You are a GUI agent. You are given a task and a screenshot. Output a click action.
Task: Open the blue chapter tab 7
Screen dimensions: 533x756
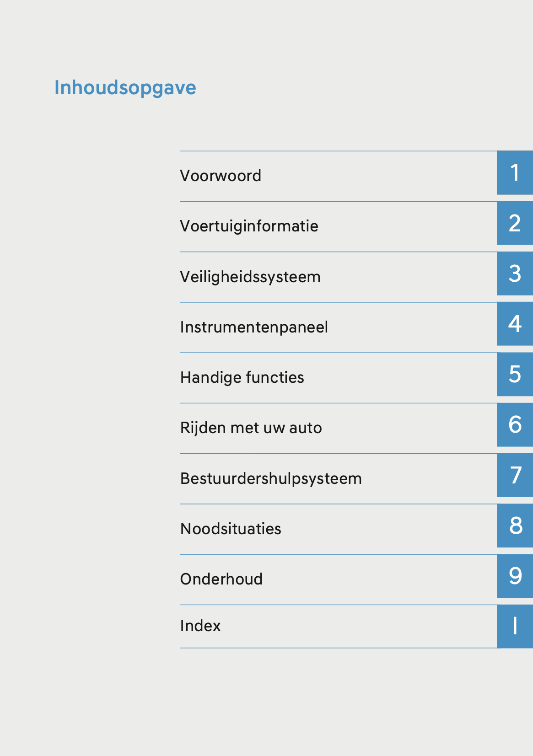(x=515, y=475)
